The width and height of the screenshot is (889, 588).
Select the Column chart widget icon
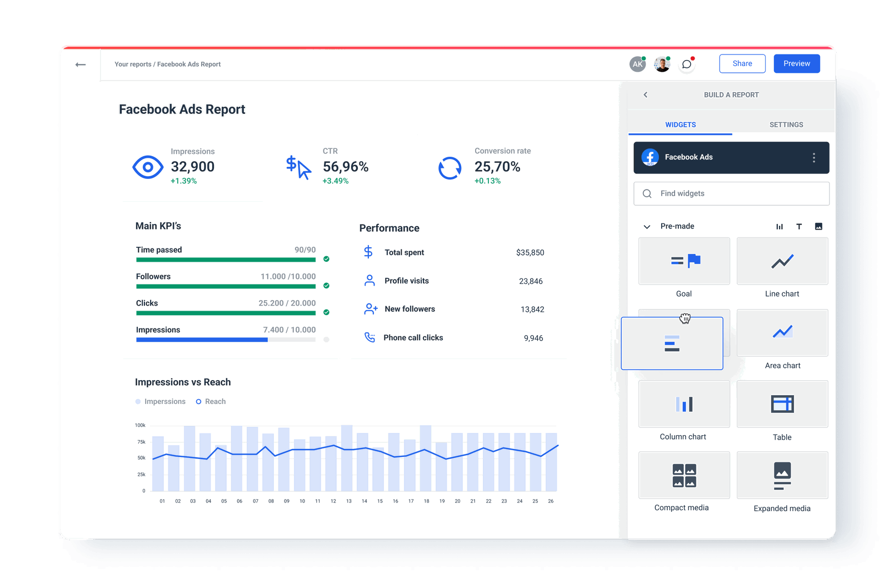coord(683,404)
